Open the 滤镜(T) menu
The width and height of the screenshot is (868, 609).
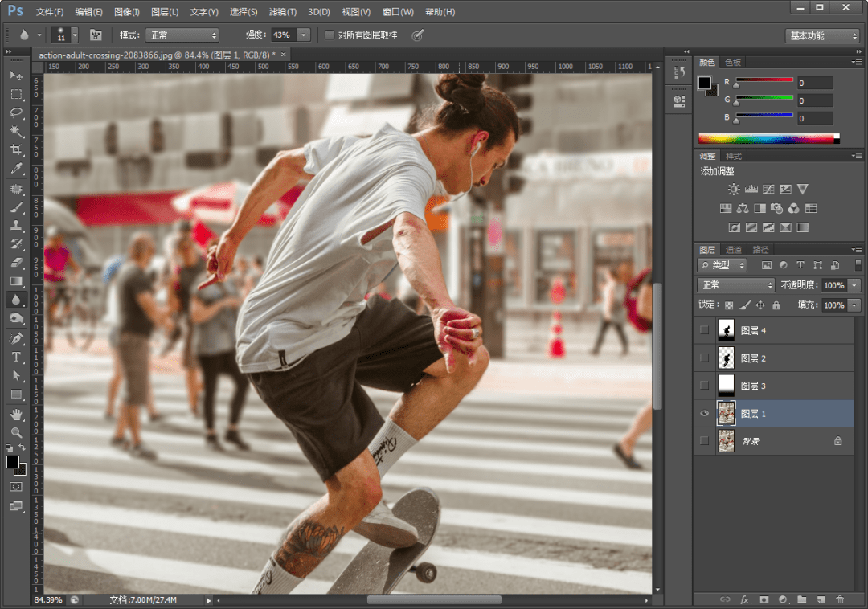point(281,12)
